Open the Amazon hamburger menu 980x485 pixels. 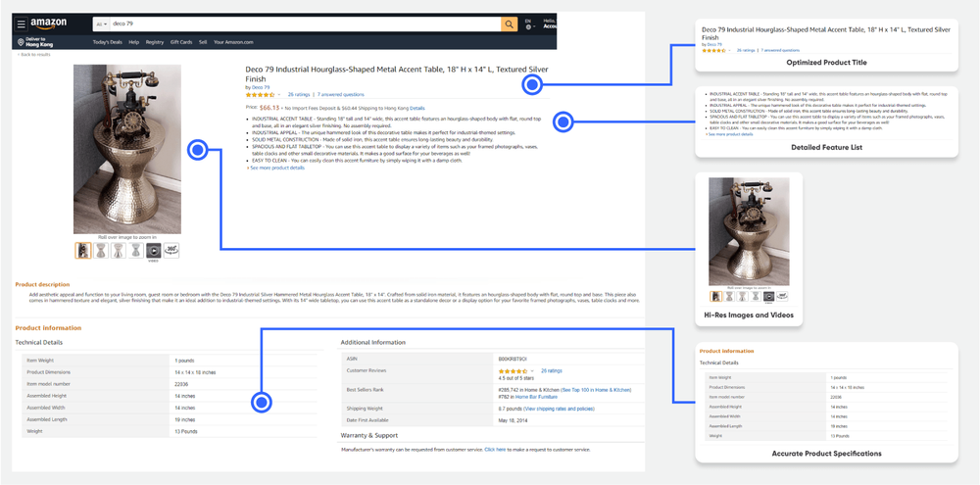(x=22, y=24)
